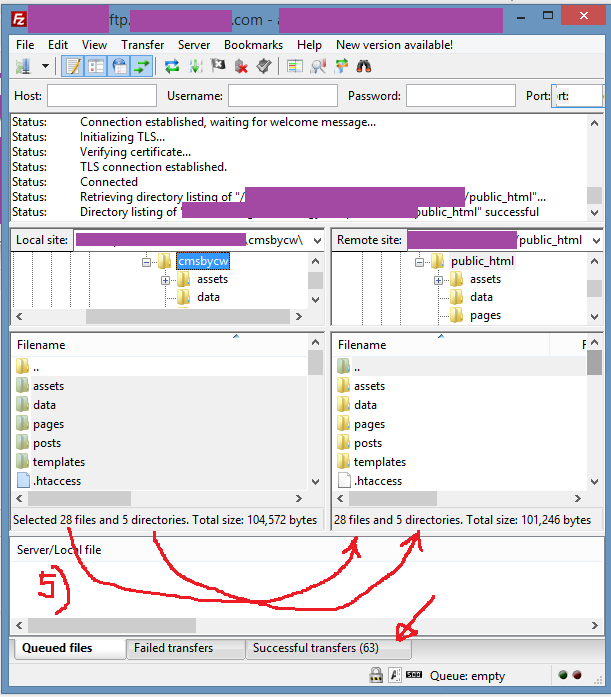This screenshot has width=611, height=697.
Task: Switch to Successful transfers (63) tab
Action: tap(315, 648)
